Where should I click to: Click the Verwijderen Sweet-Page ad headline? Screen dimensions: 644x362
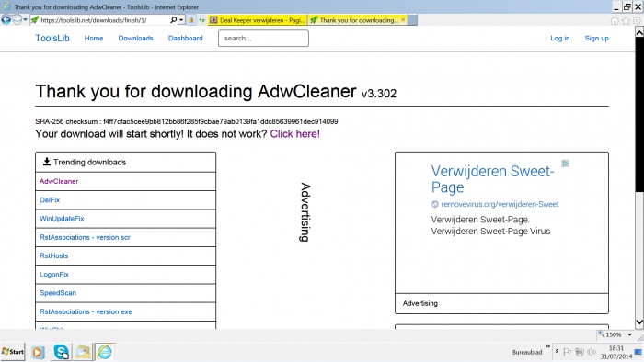coord(492,179)
